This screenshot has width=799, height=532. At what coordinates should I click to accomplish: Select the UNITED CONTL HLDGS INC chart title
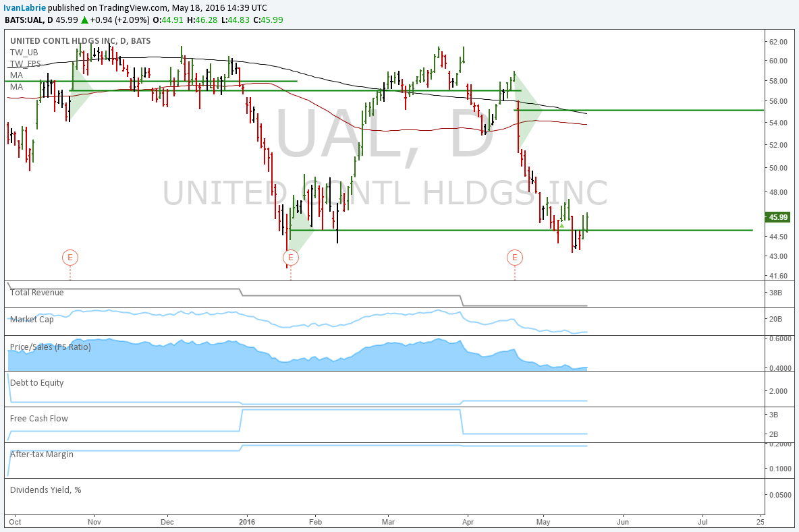[x=80, y=41]
